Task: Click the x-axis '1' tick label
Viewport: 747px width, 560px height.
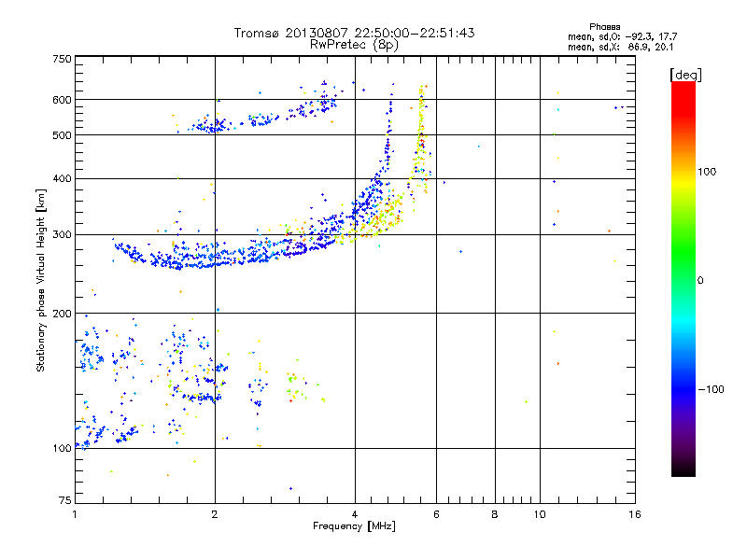Action: pyautogui.click(x=75, y=514)
